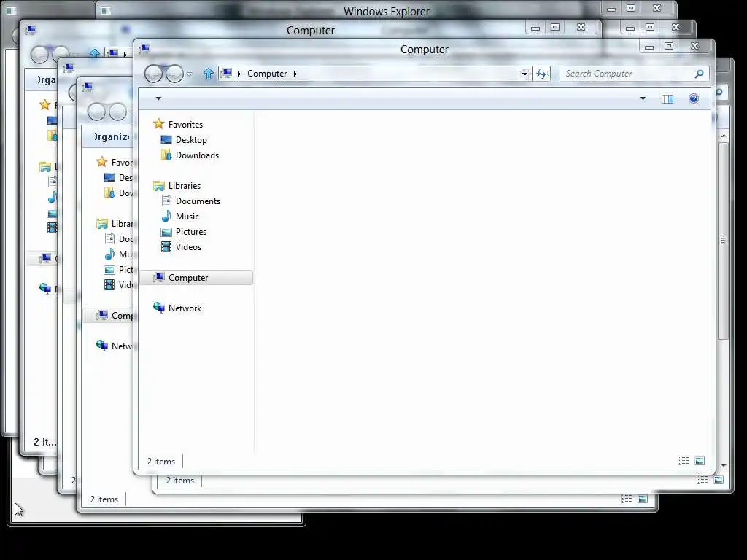Select Libraries in front navigation pane
This screenshot has height=560, width=747.
[185, 186]
